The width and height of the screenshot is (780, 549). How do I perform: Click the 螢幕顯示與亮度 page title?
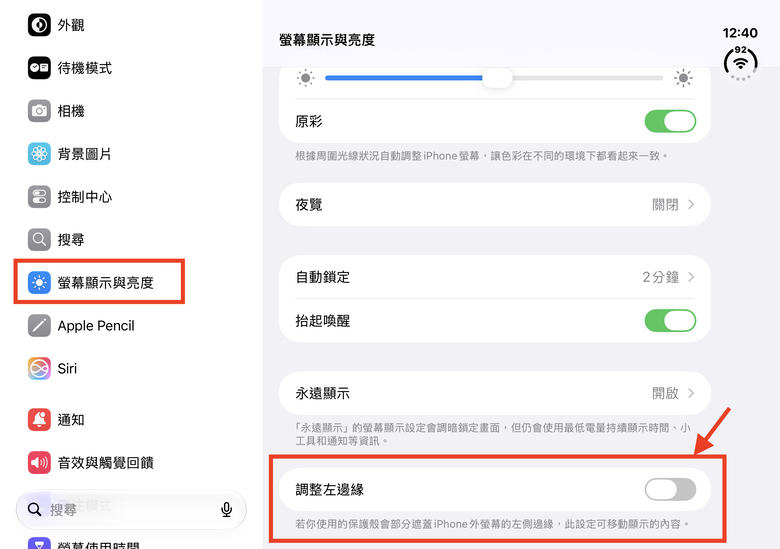pos(327,40)
